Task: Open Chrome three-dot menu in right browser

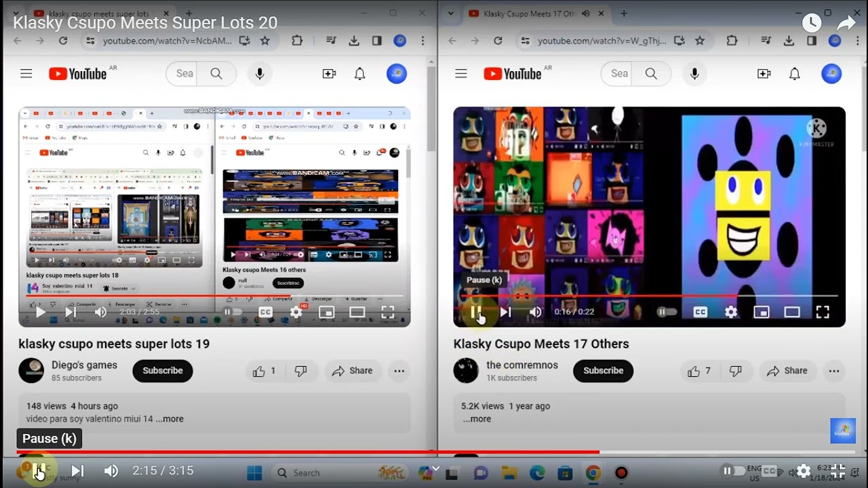Action: point(857,41)
